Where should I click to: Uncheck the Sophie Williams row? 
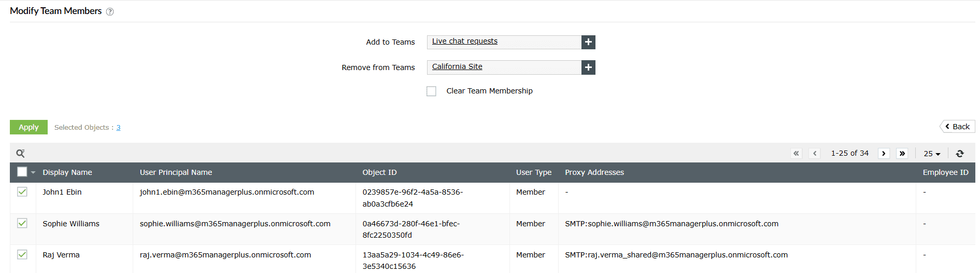[x=22, y=223]
